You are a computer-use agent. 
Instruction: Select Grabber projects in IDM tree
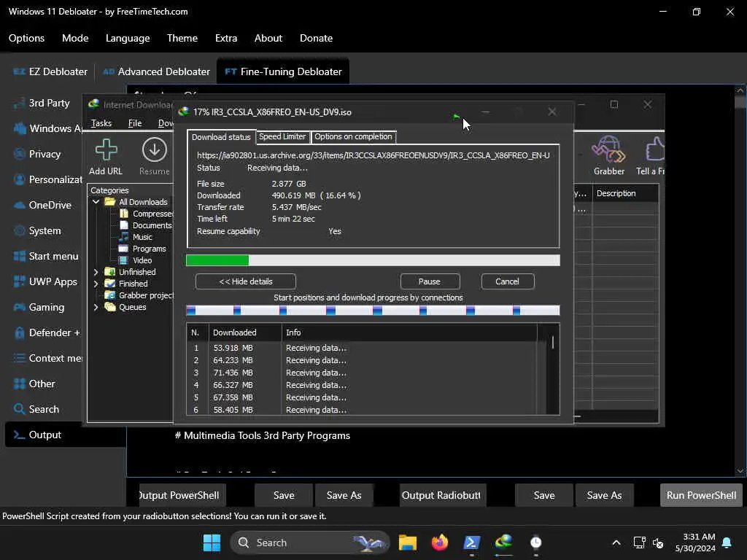pos(139,295)
